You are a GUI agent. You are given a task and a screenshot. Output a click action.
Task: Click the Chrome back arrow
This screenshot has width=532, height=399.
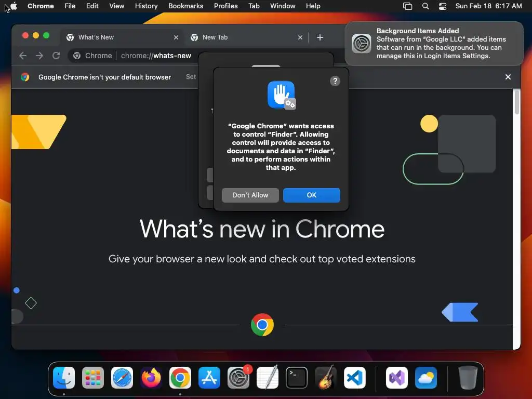pos(23,56)
